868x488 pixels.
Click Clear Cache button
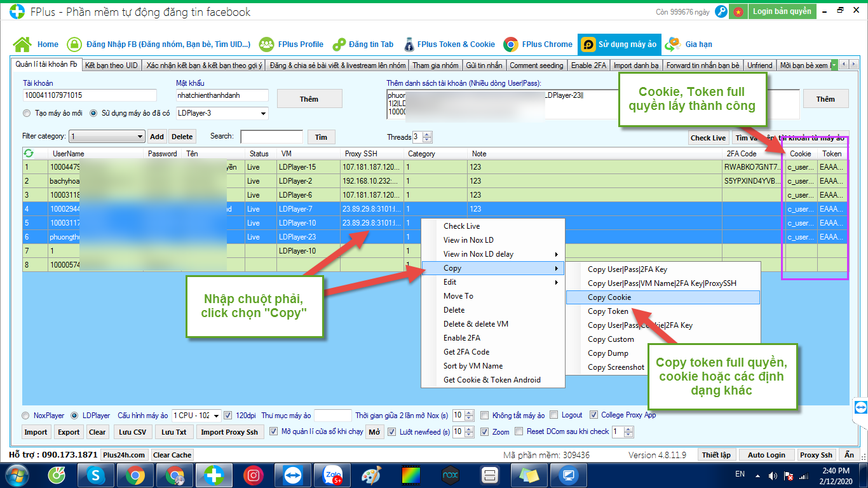(172, 455)
